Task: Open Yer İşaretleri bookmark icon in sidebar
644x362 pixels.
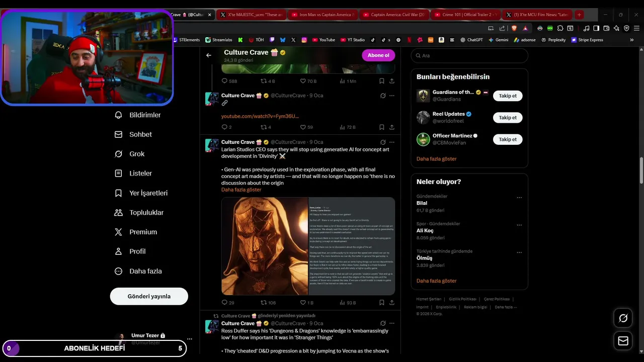Action: click(118, 193)
